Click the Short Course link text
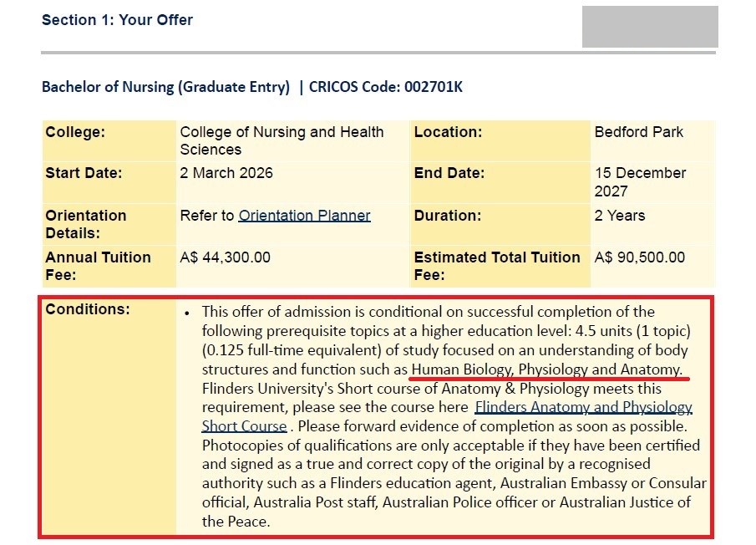 click(245, 426)
